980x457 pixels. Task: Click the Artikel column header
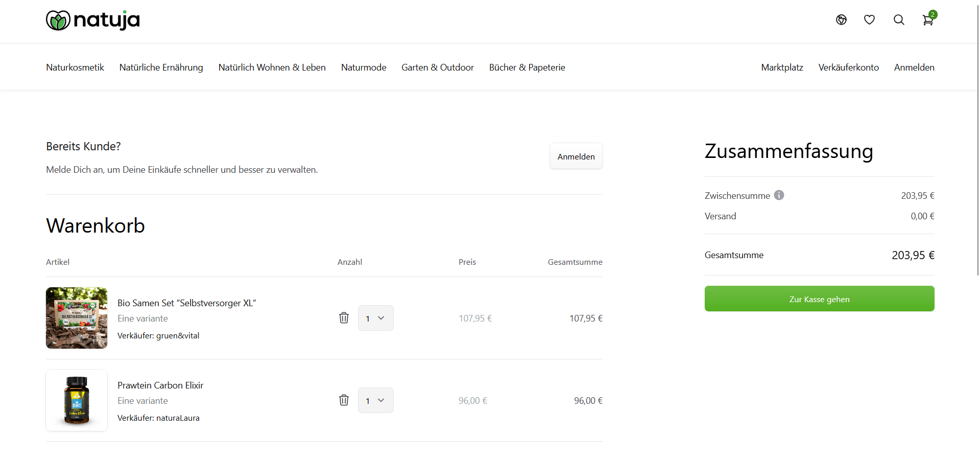pyautogui.click(x=58, y=262)
